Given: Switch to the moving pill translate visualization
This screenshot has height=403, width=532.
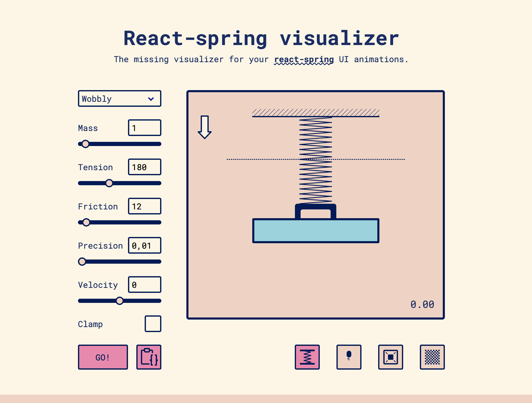Looking at the screenshot, I should [349, 357].
